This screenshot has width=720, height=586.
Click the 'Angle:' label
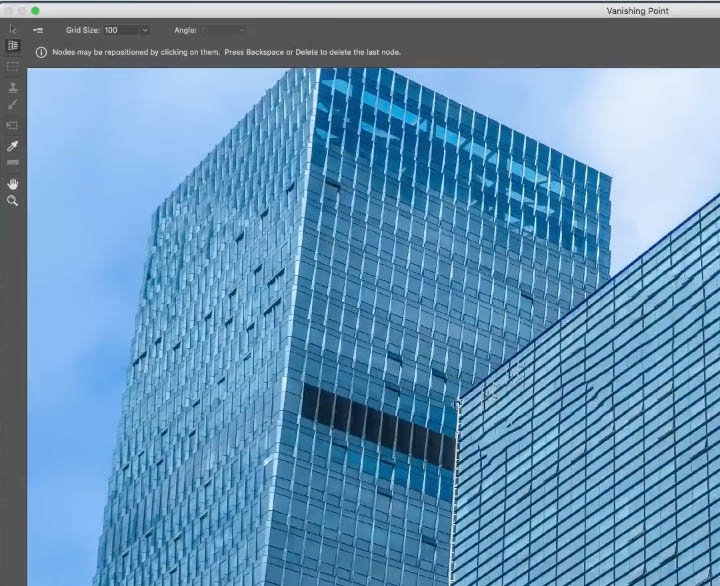click(x=186, y=30)
